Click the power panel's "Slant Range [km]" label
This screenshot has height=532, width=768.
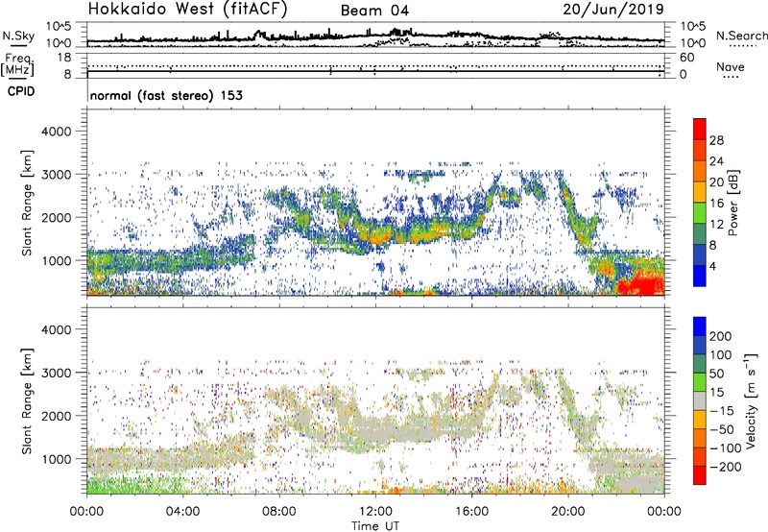coord(28,203)
